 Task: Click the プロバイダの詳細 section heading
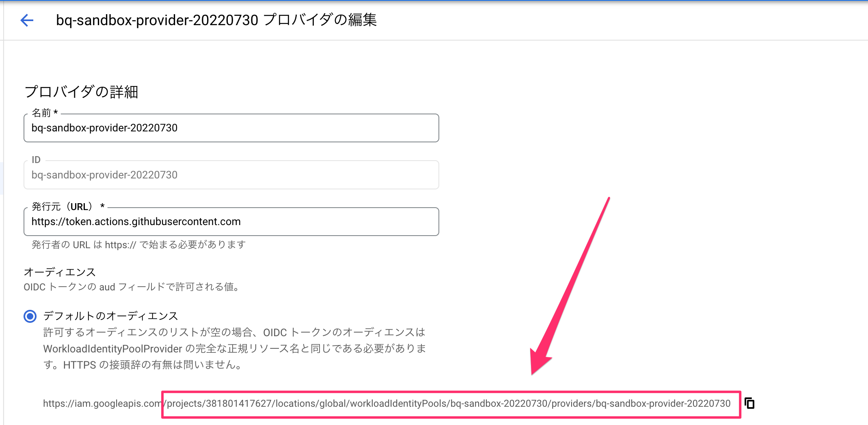81,92
